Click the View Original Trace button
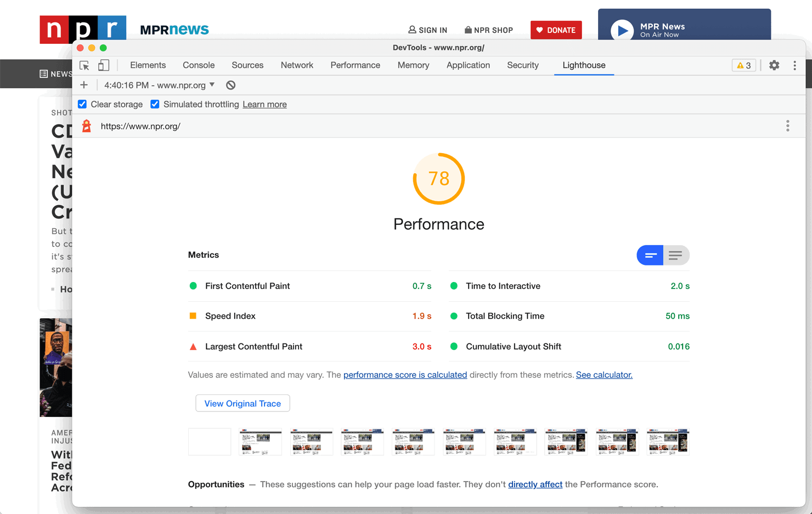Viewport: 812px width, 514px height. coord(243,403)
